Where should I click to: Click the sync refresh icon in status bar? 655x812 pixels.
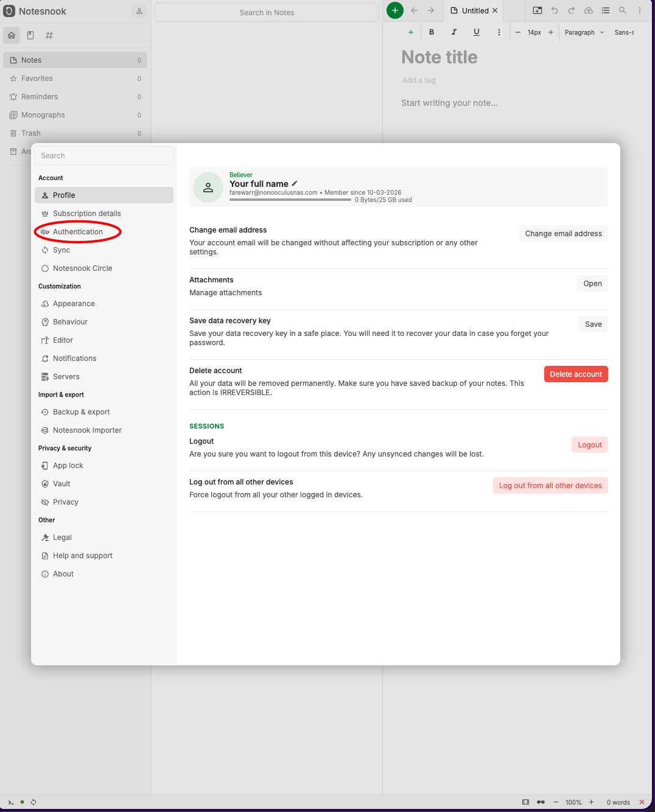pyautogui.click(x=33, y=802)
